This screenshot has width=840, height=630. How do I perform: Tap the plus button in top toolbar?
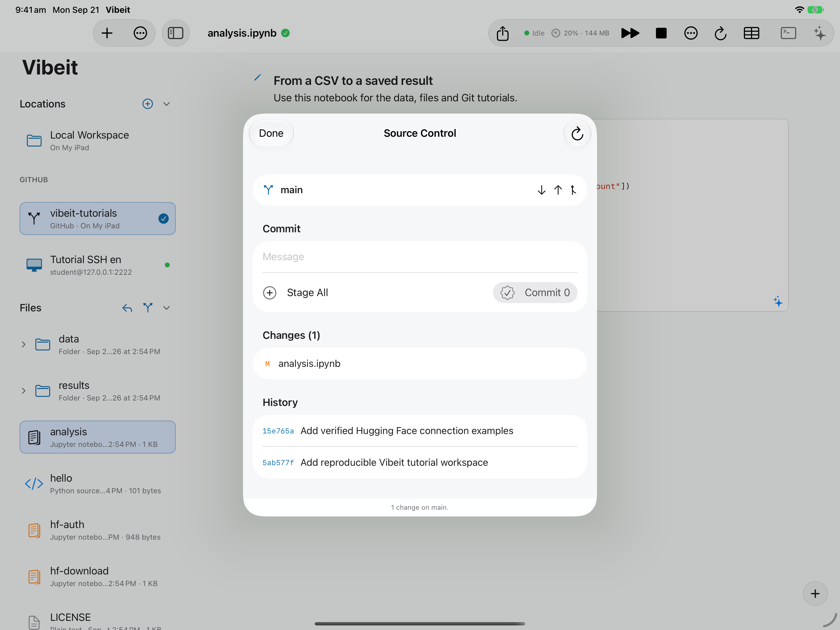coord(107,33)
